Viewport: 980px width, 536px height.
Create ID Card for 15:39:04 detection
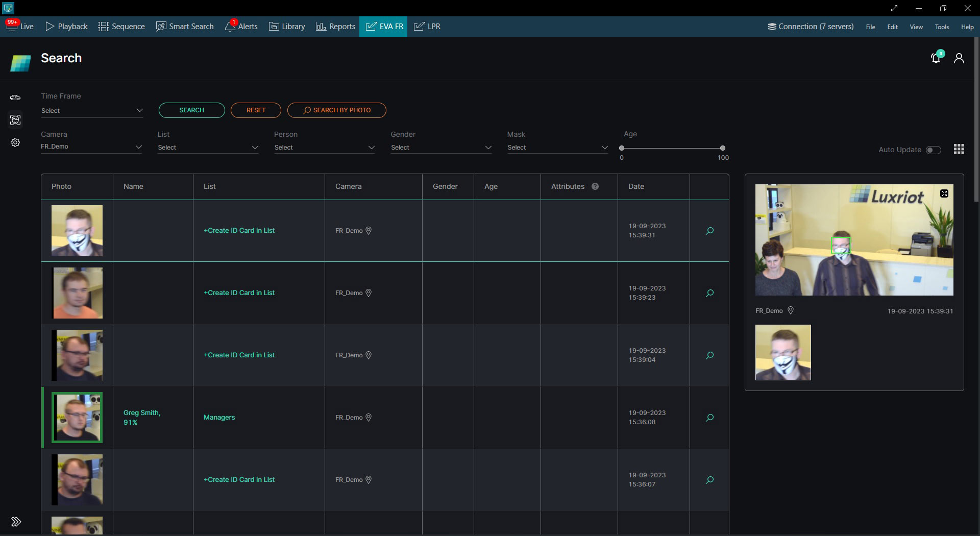coord(239,355)
